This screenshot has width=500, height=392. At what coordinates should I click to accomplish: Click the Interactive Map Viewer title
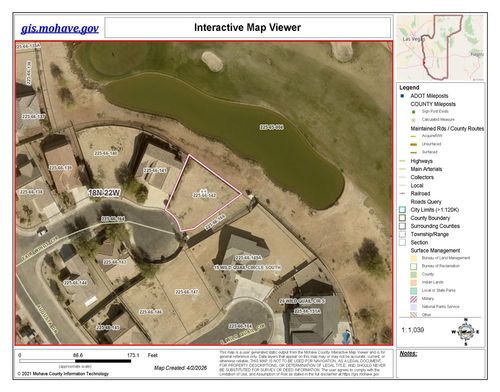(247, 27)
